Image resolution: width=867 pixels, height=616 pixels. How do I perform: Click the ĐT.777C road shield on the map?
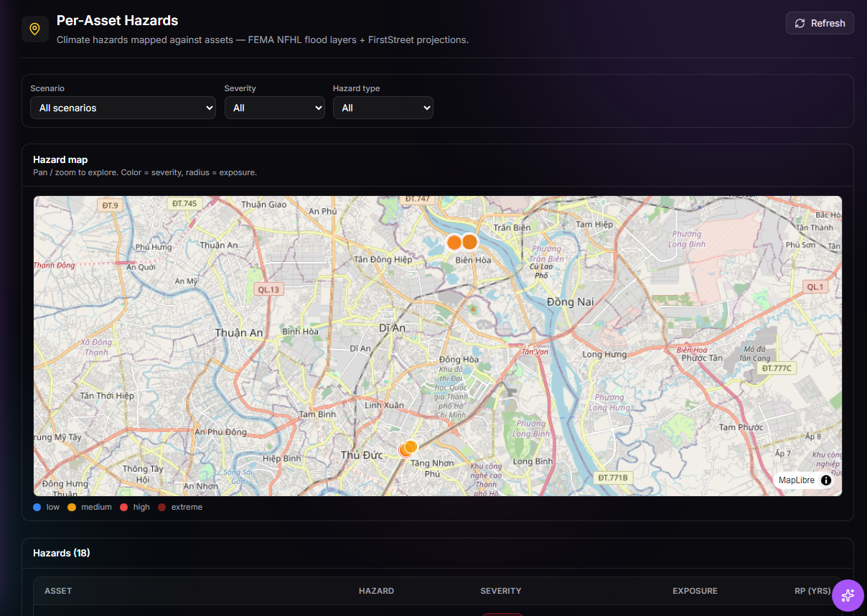(777, 368)
